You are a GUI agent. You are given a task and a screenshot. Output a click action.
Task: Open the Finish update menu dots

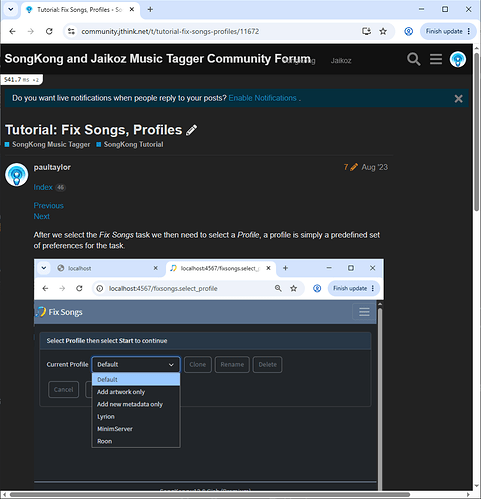[469, 31]
